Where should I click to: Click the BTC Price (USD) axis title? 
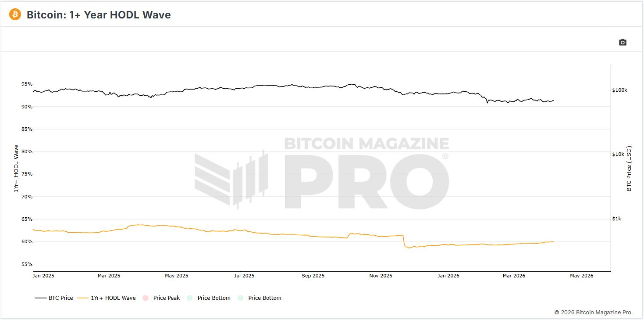point(629,169)
